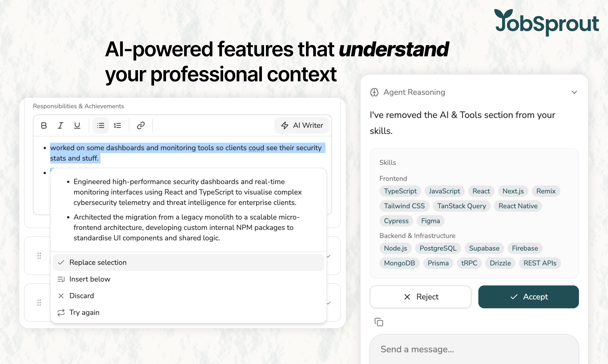This screenshot has height=364, width=608.
Task: Open the AI Writer
Action: [302, 125]
